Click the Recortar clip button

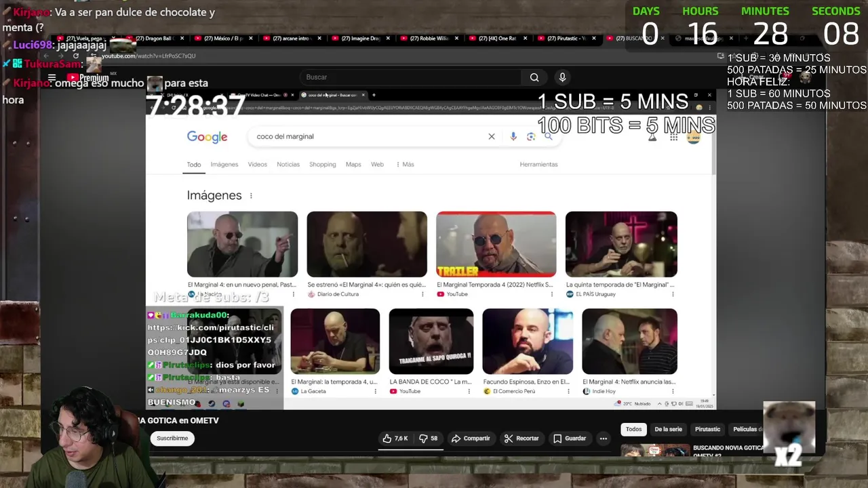pos(521,439)
